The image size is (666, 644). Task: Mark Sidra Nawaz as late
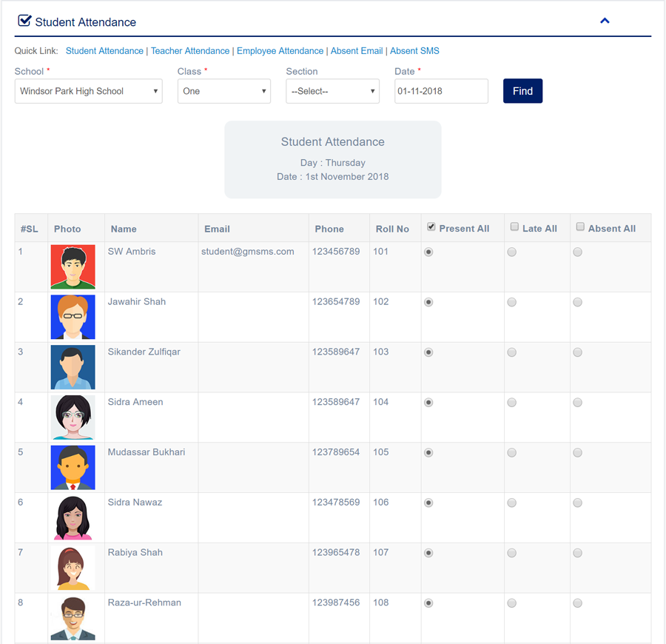[511, 503]
